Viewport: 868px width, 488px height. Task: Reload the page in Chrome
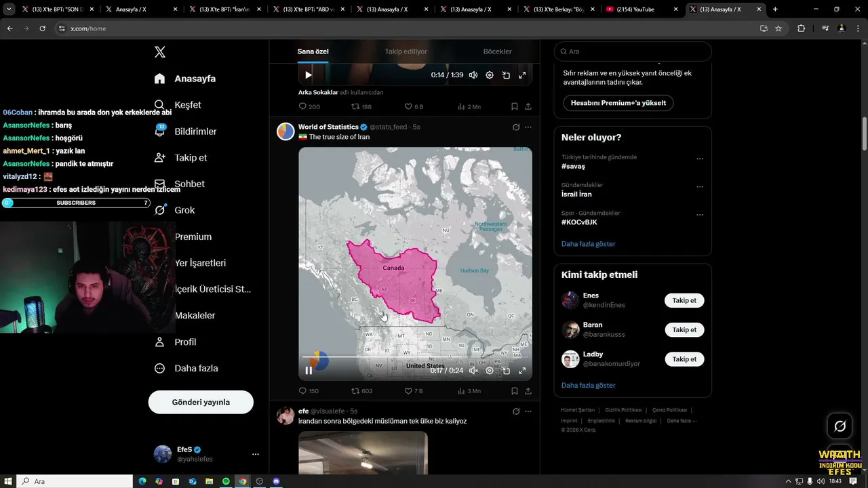42,28
